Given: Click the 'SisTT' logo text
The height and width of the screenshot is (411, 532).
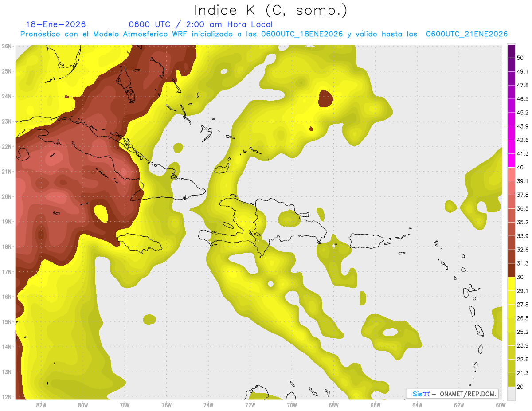Looking at the screenshot, I should (x=421, y=394).
